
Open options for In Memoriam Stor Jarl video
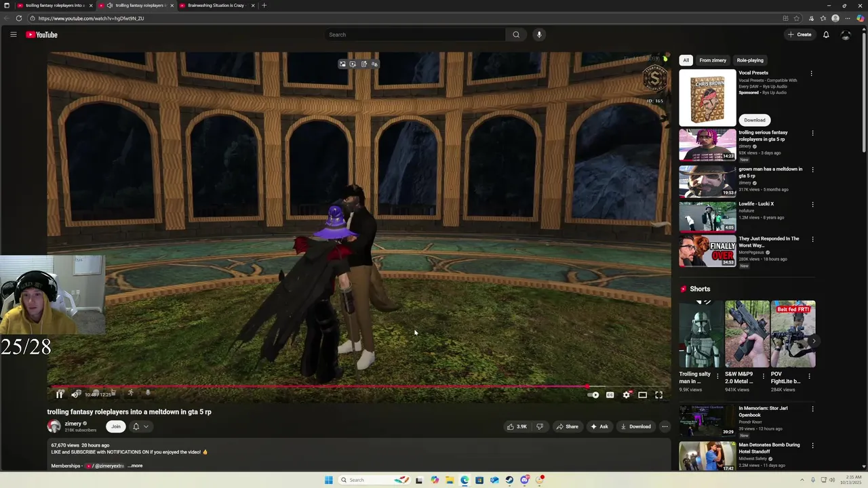[812, 409]
